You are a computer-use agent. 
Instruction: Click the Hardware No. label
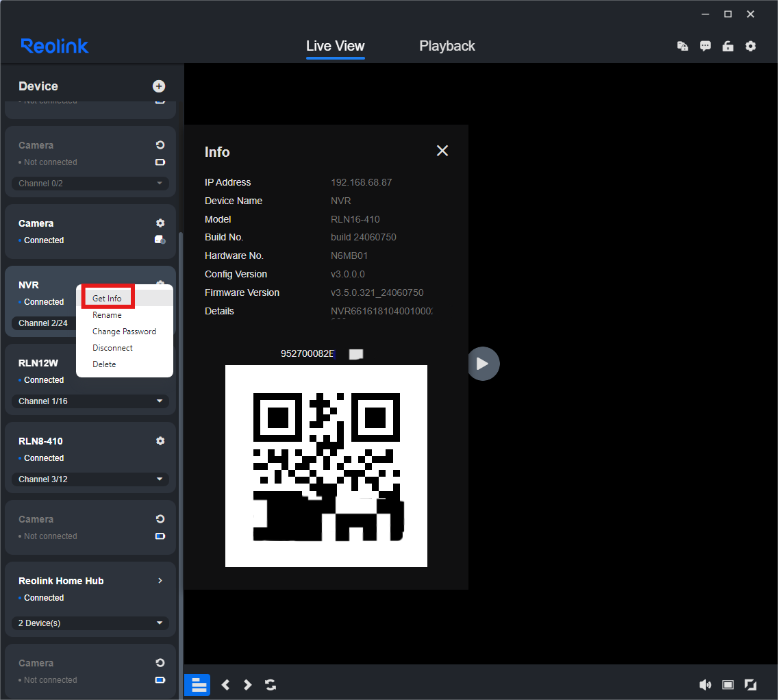(234, 256)
